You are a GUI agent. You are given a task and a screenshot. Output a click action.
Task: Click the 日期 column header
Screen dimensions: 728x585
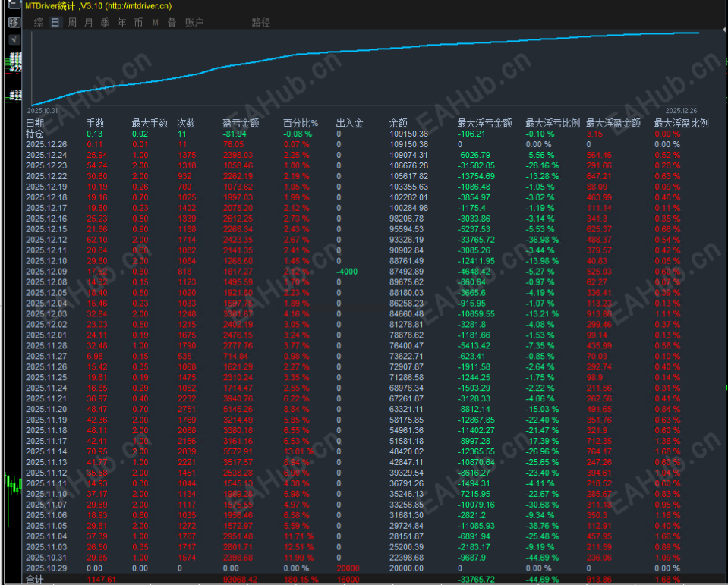tap(35, 123)
